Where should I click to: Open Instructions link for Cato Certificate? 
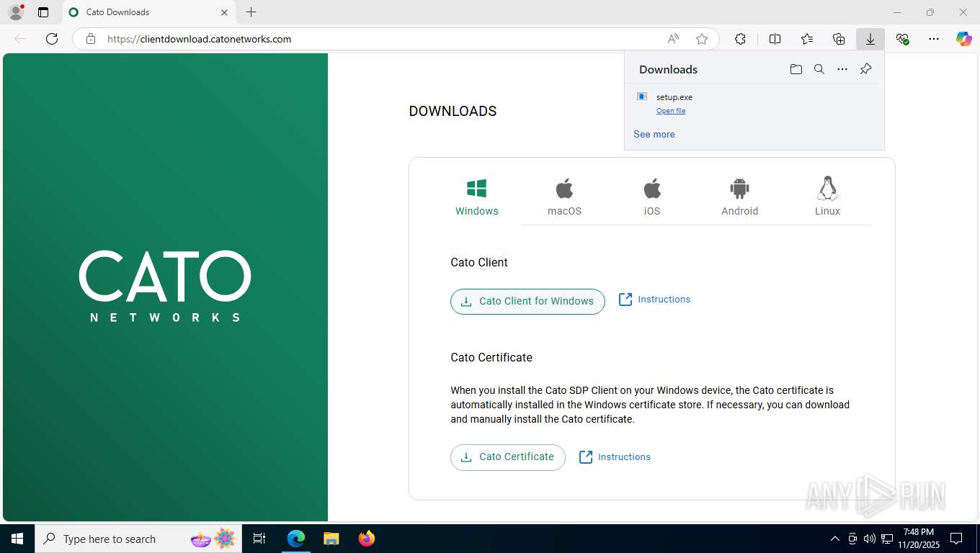(x=615, y=457)
